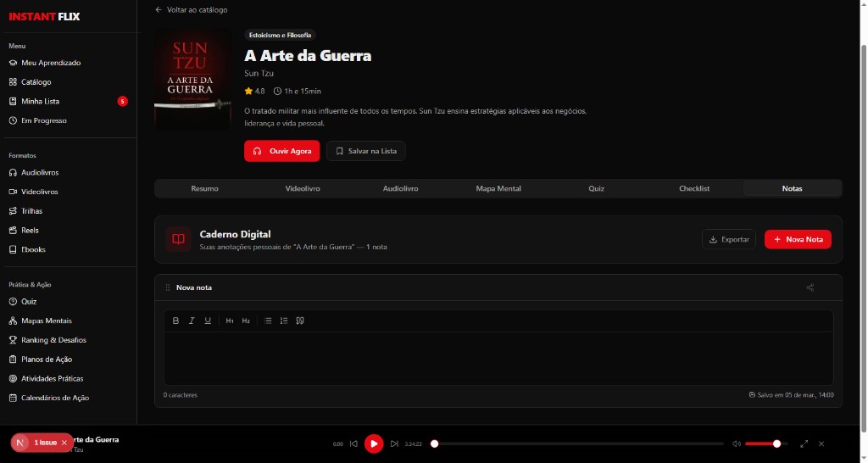
Task: Click the Salvo em 05 de mar. status
Action: [791, 395]
